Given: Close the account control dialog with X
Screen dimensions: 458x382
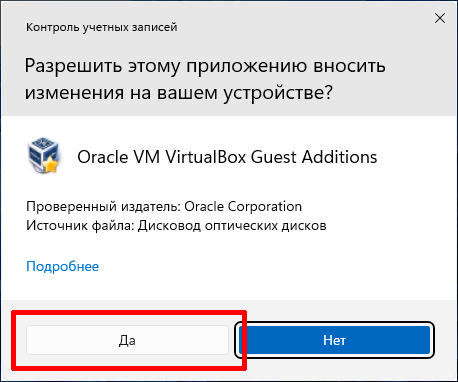Looking at the screenshot, I should 440,18.
